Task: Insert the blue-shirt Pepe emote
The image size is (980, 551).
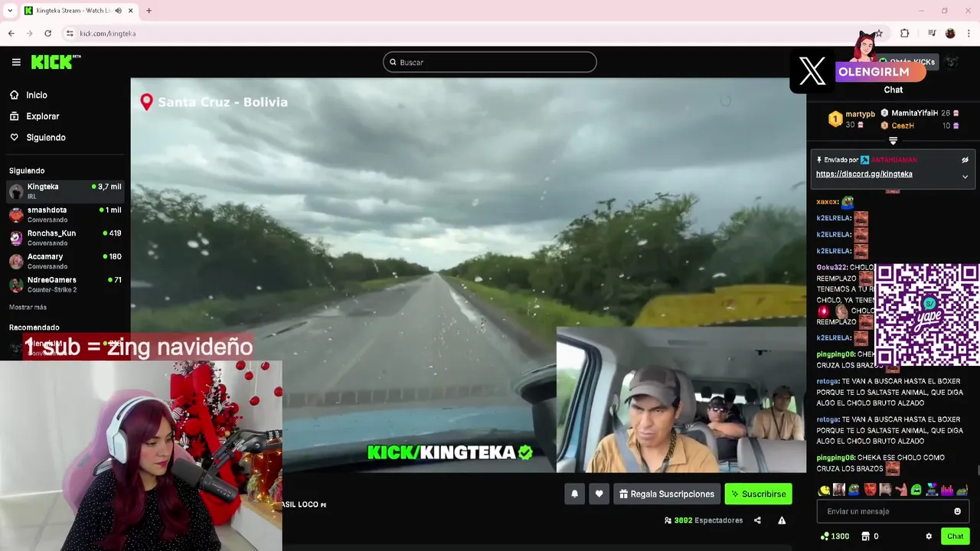Action: click(854, 490)
